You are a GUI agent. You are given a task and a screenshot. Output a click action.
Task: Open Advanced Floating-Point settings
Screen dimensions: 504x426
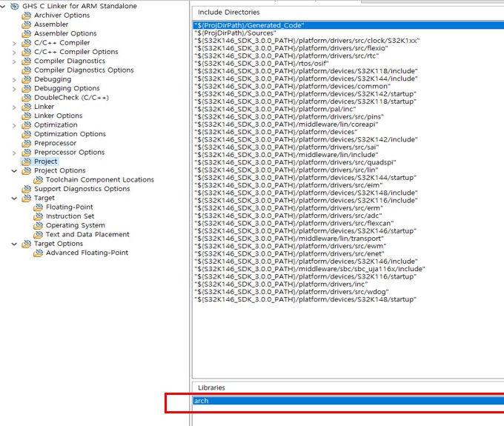click(87, 253)
